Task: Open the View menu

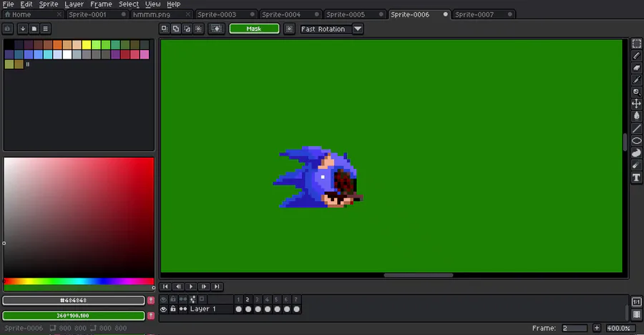Action: (153, 4)
